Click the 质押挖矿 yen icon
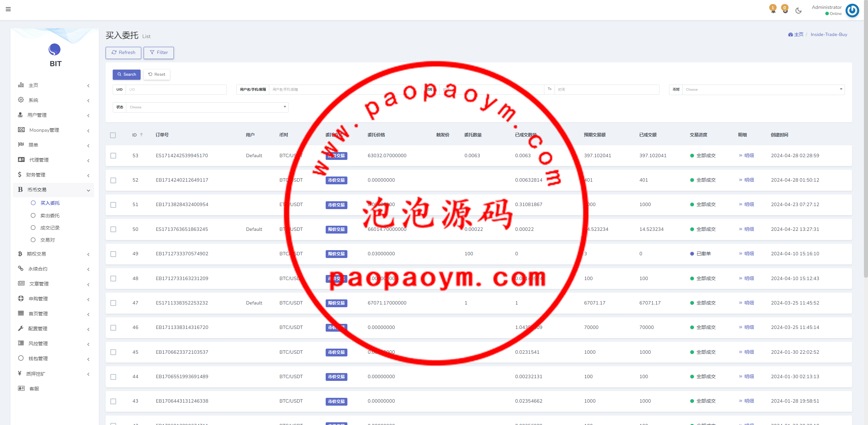868x425 pixels. (x=20, y=373)
